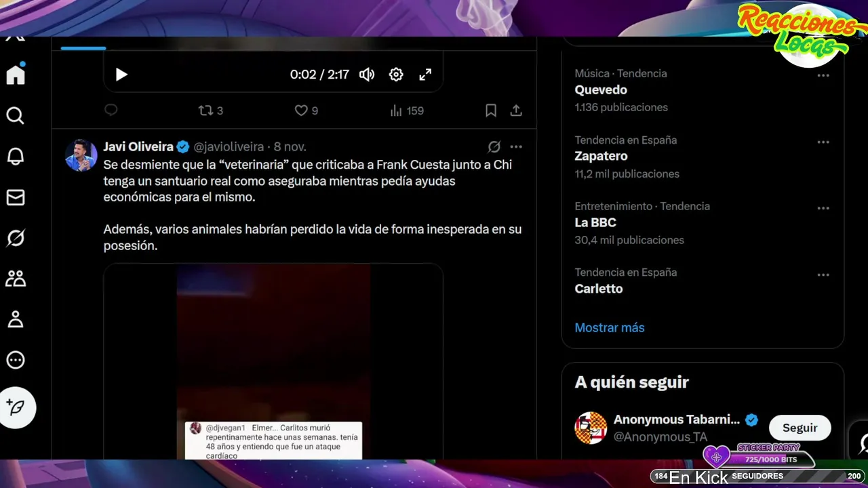Open the post text about Frank Cuesta
The width and height of the screenshot is (868, 488).
[x=313, y=205]
